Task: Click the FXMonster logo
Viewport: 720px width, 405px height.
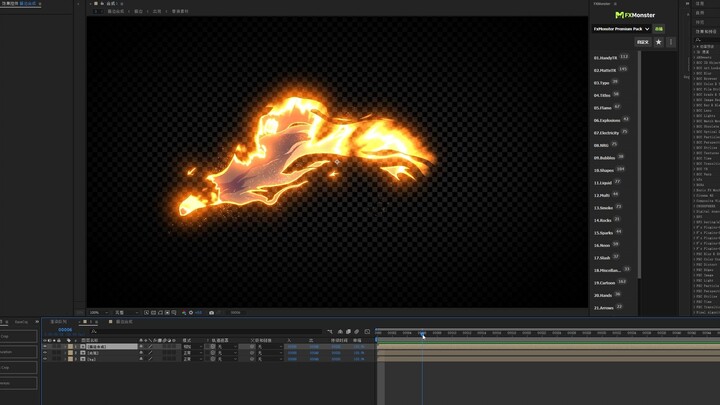Action: [x=633, y=15]
